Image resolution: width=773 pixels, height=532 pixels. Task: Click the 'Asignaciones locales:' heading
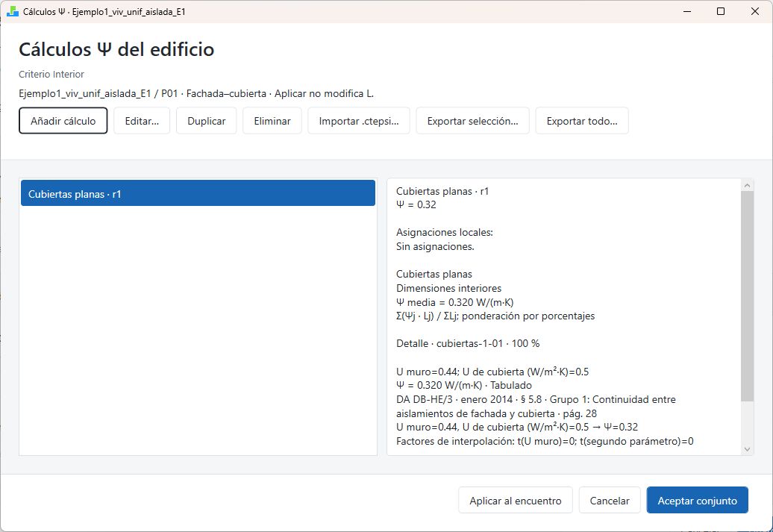coord(445,232)
